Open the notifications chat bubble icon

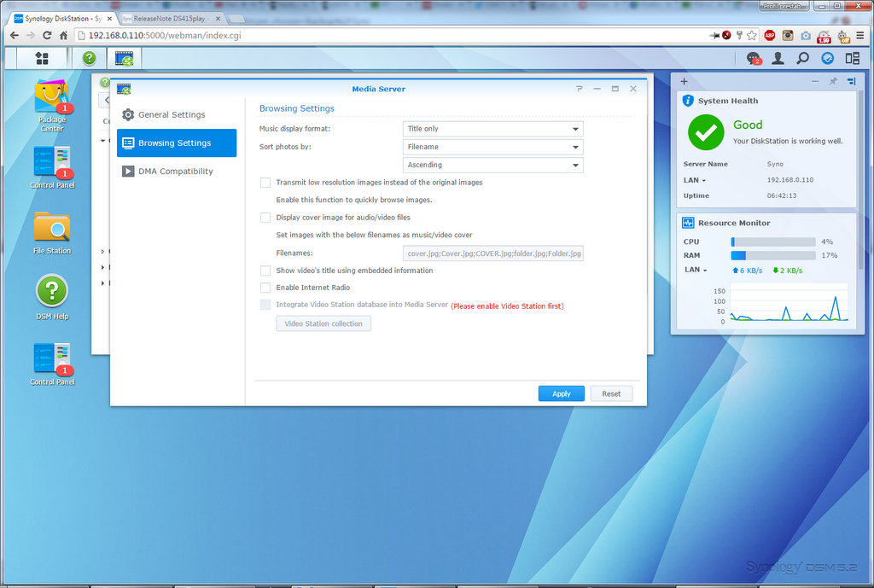coord(753,58)
